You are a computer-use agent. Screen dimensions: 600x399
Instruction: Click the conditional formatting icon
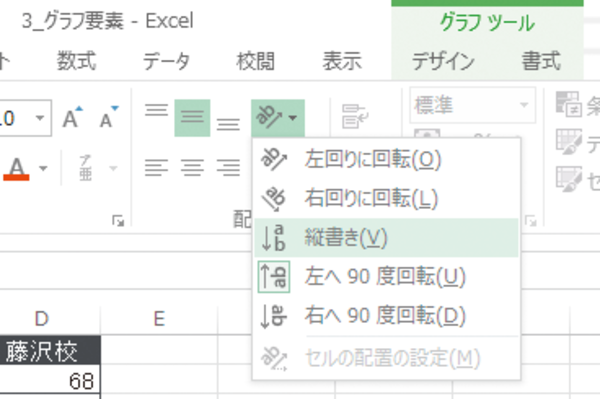(x=569, y=104)
